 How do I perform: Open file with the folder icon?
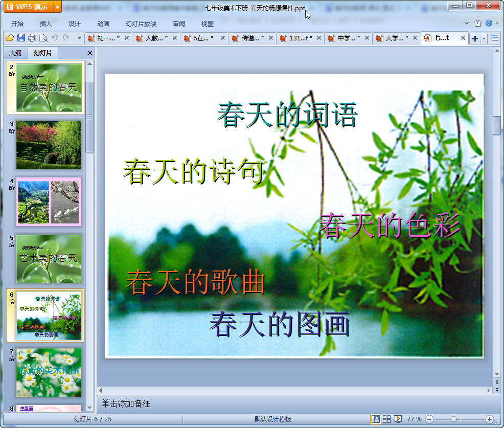(10, 38)
